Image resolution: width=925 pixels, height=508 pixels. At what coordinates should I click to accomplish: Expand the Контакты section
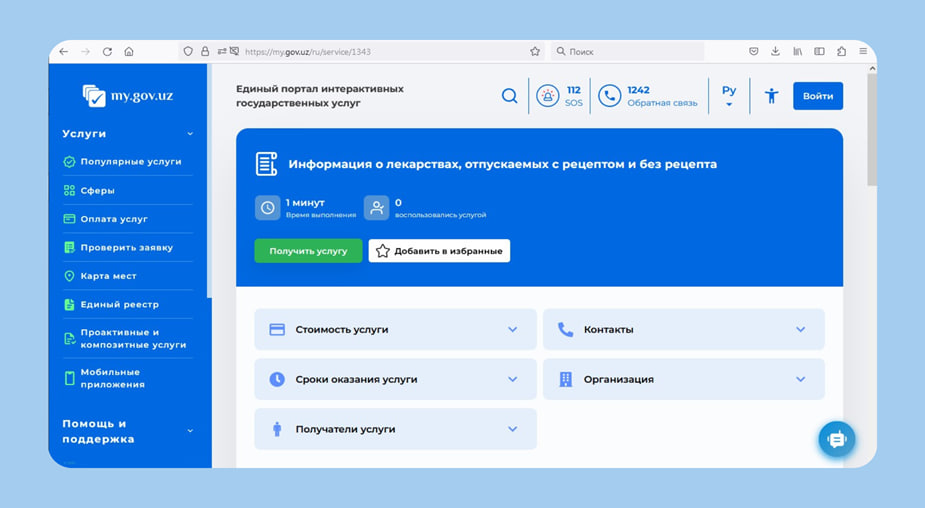683,329
